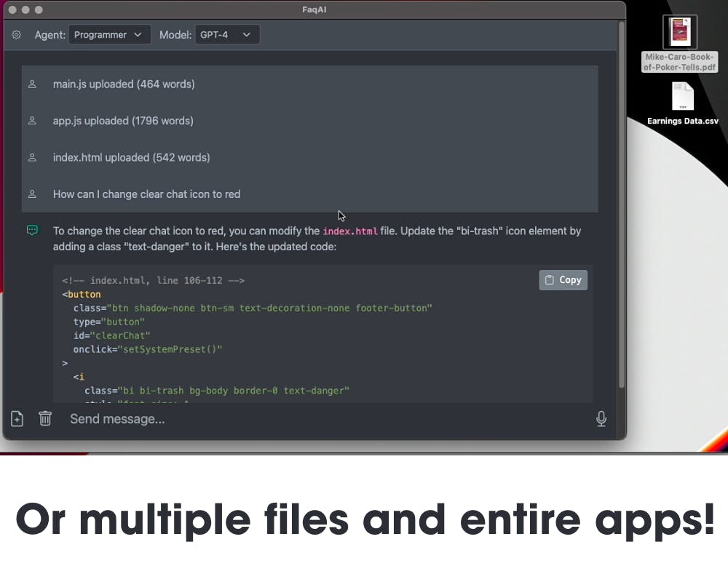This screenshot has height=582, width=728.
Task: Clear chat using the trash icon
Action: point(45,418)
